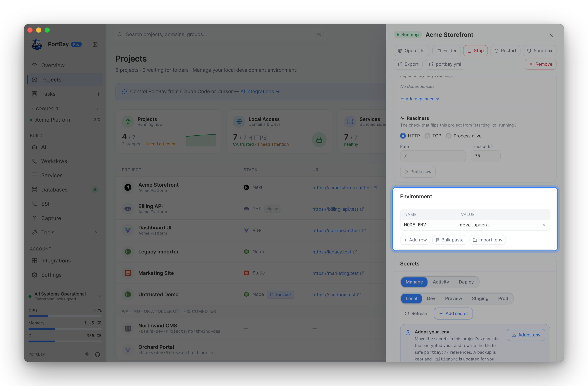Collapse sidebar using the panel toggle icon

(x=95, y=44)
